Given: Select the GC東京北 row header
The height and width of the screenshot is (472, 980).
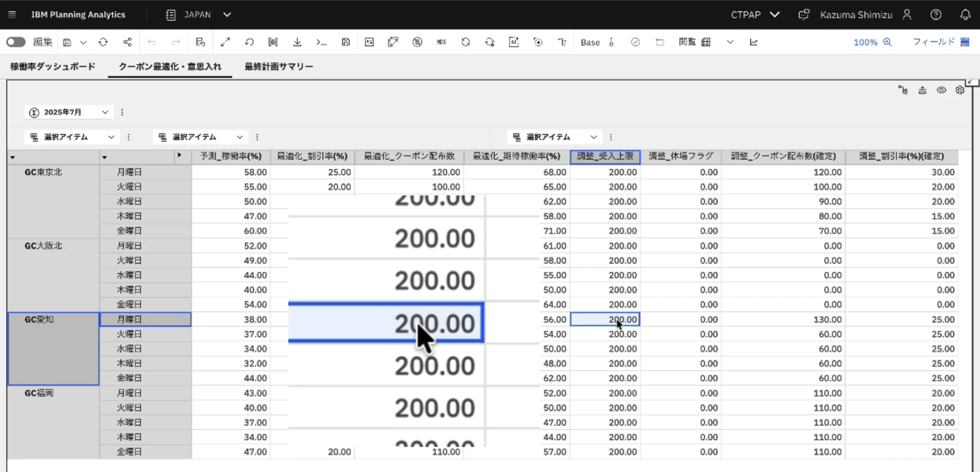Looking at the screenshot, I should [53, 201].
